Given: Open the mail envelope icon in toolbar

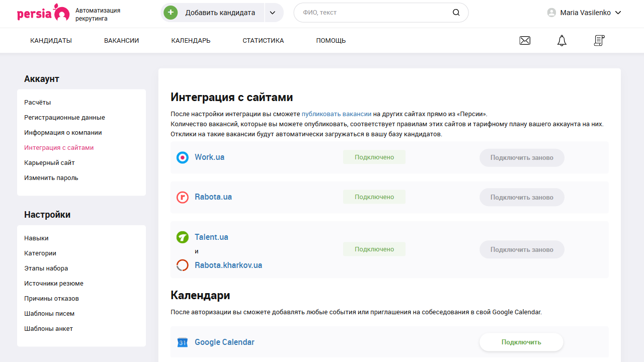Looking at the screenshot, I should click(525, 40).
